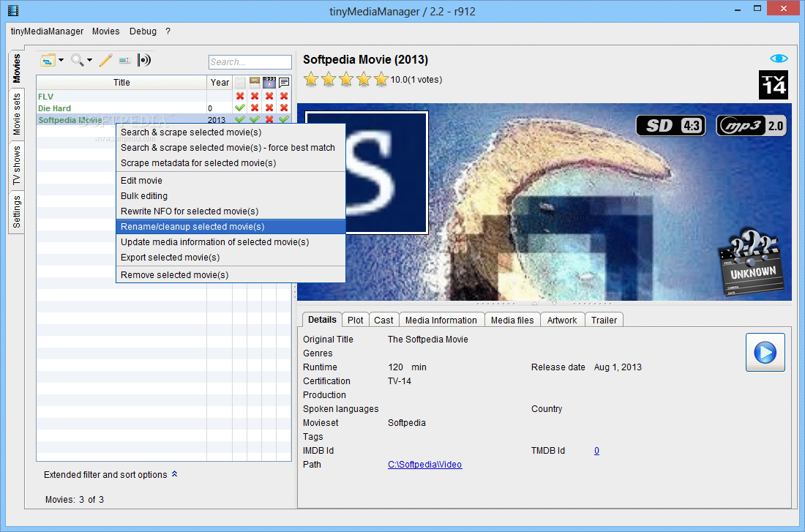Choose Remove selected movie(s)
The width and height of the screenshot is (805, 532).
click(231, 274)
